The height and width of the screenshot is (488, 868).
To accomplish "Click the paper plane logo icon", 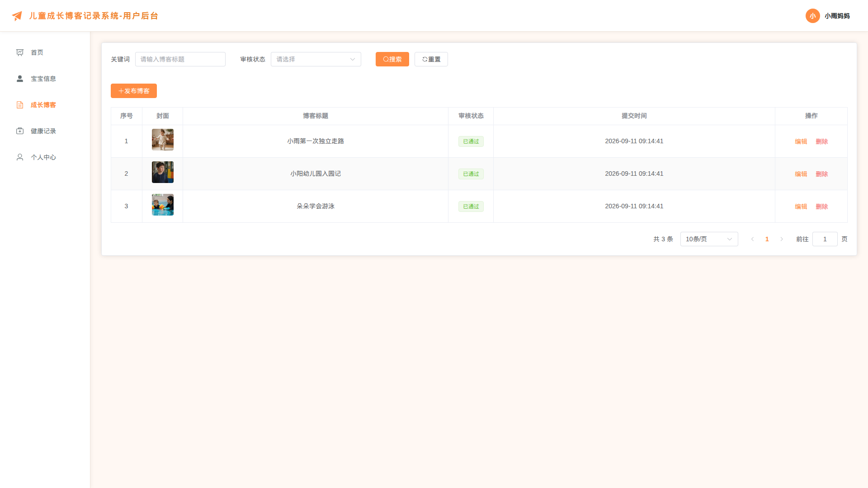I will point(17,16).
